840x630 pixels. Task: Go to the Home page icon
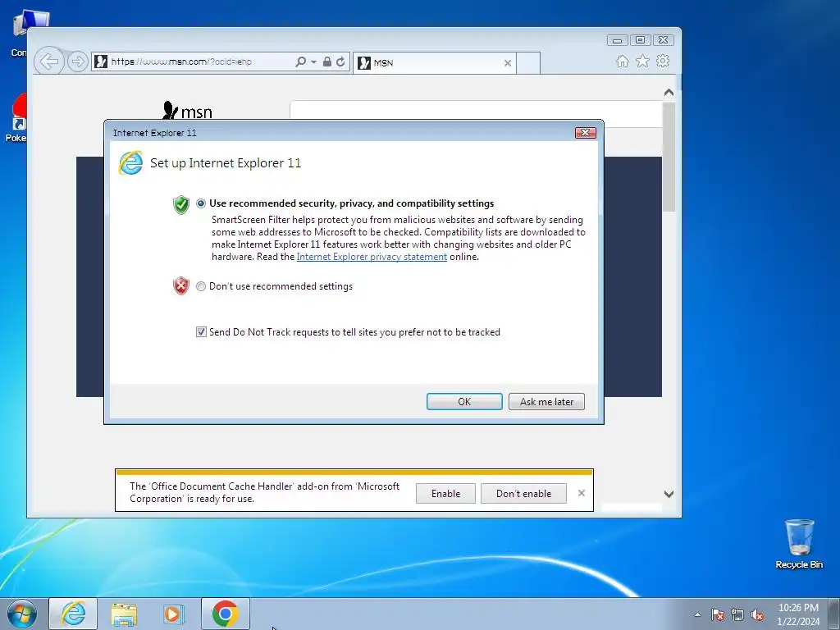[622, 61]
